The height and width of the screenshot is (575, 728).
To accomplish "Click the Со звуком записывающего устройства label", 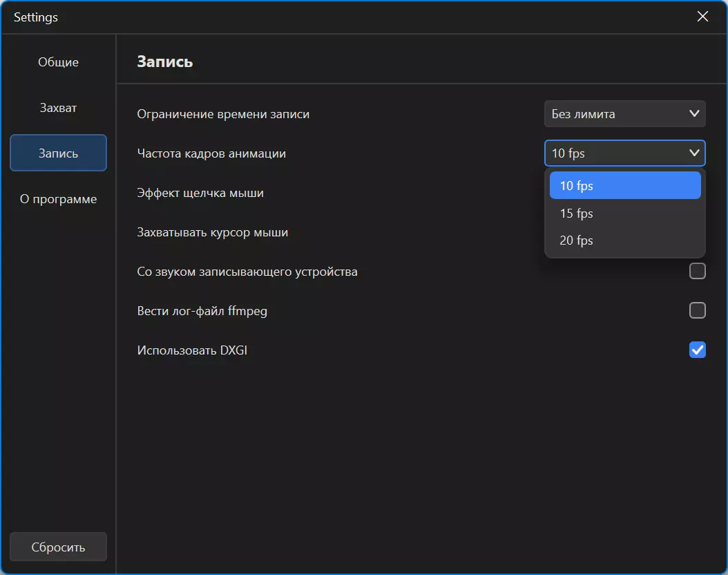I will coord(247,272).
